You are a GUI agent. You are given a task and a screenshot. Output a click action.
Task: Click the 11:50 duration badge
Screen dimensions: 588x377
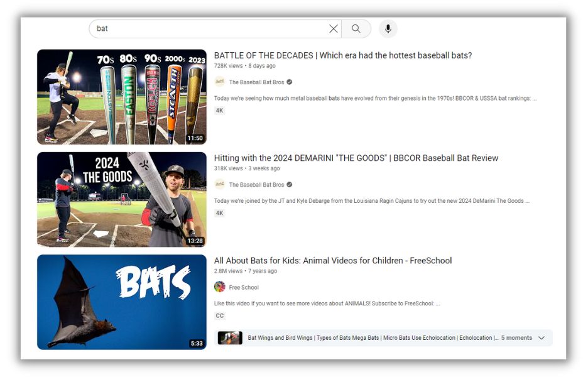(195, 138)
